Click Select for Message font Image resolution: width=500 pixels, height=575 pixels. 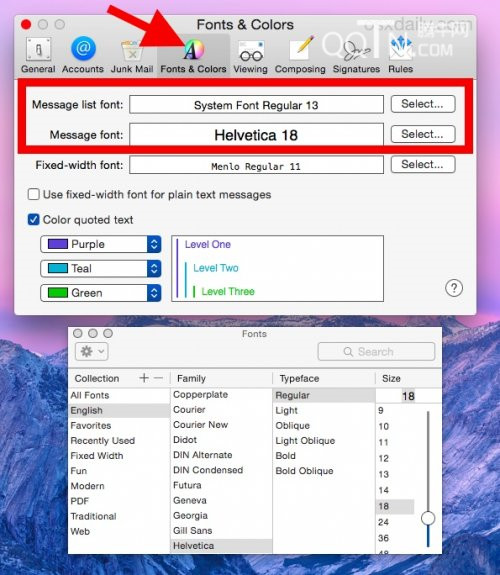coord(423,134)
